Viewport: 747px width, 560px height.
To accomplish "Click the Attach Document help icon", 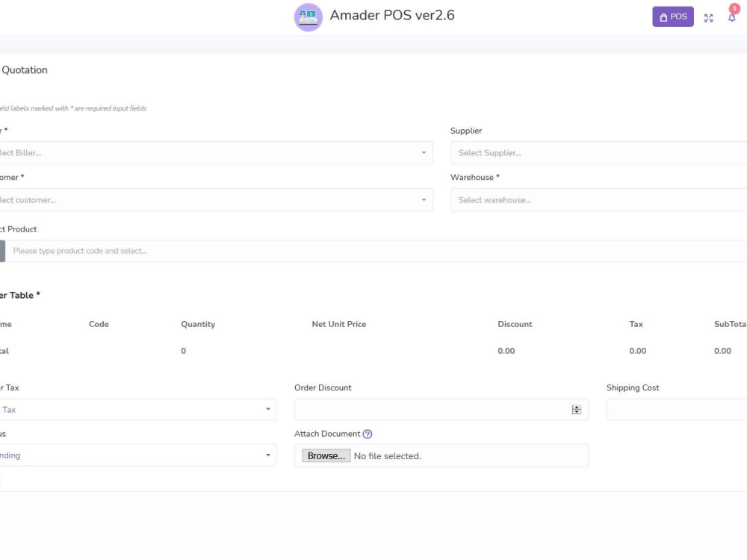I will point(368,434).
